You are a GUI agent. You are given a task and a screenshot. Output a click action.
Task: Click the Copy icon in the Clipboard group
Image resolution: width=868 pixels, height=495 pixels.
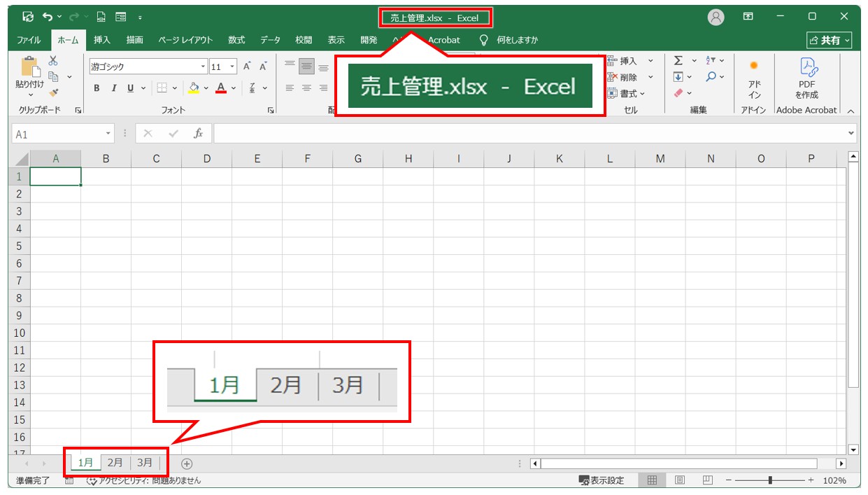point(53,77)
